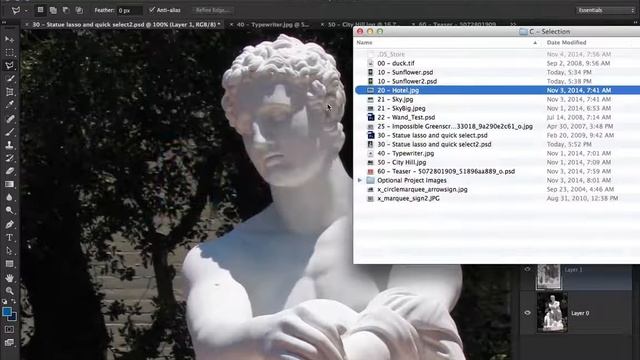The height and width of the screenshot is (360, 640).
Task: Swap foreground and background colors
Action: (x=13, y=301)
